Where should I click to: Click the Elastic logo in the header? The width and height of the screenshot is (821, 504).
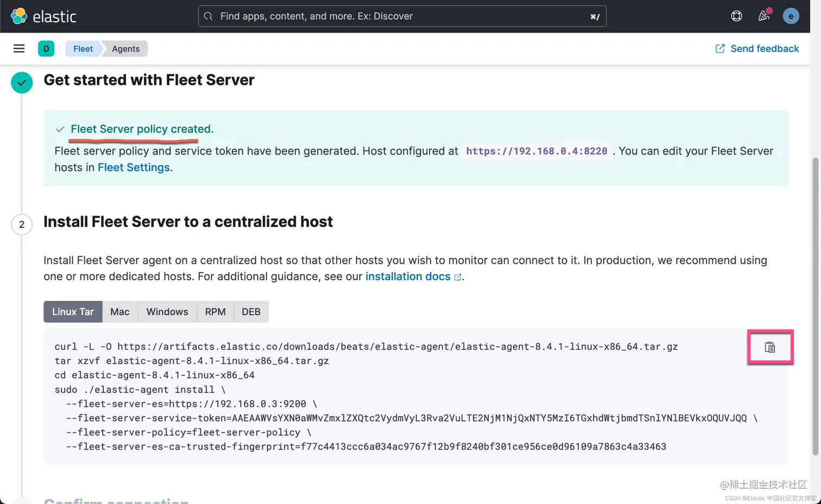43,16
